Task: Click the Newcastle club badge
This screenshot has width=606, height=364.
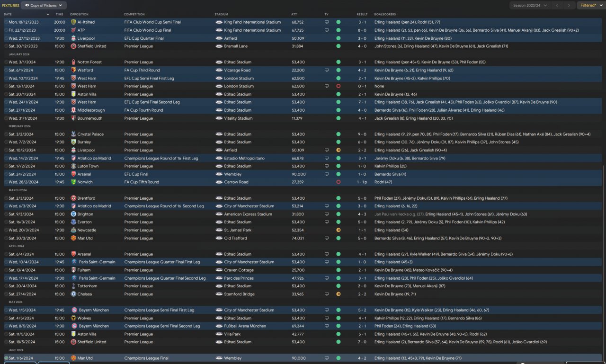Action: (73, 230)
